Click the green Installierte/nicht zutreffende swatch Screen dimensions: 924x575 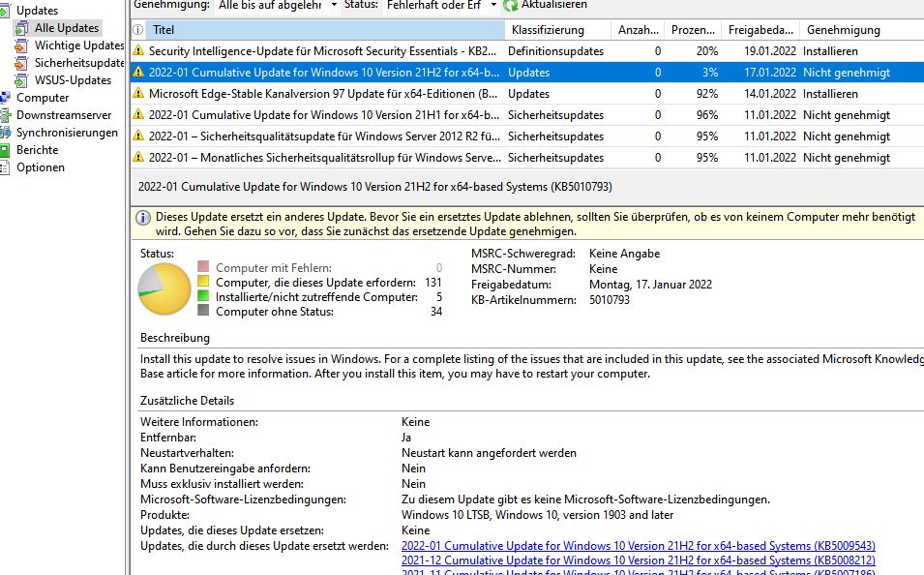203,295
